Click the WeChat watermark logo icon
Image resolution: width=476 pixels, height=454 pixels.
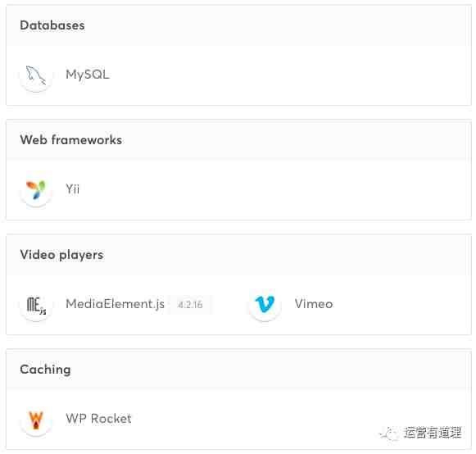(389, 433)
